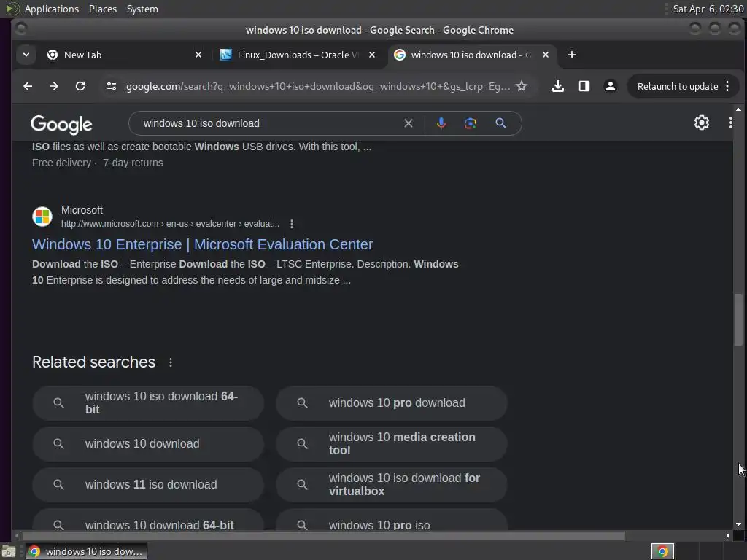The width and height of the screenshot is (747, 560).
Task: Click horizontal scrollbar right arrow
Action: click(727, 536)
